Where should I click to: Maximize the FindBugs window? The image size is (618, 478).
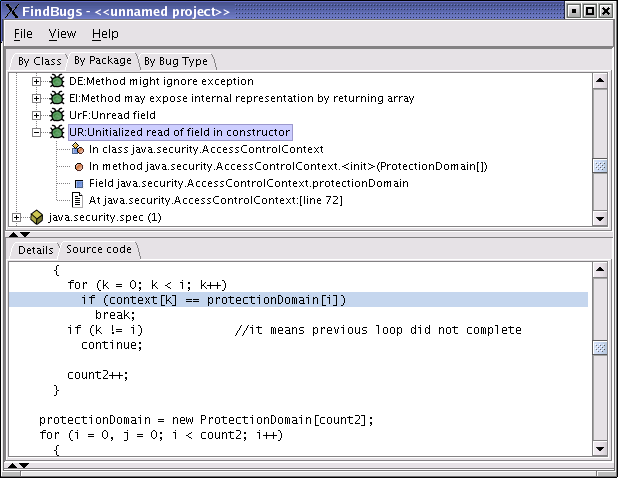pyautogui.click(x=590, y=11)
